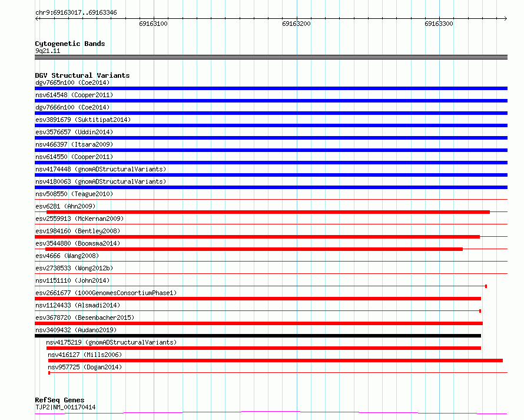Click nsv4174448 (gnomADStructuralVariants) label
The height and width of the screenshot is (420, 524).
(x=101, y=169)
